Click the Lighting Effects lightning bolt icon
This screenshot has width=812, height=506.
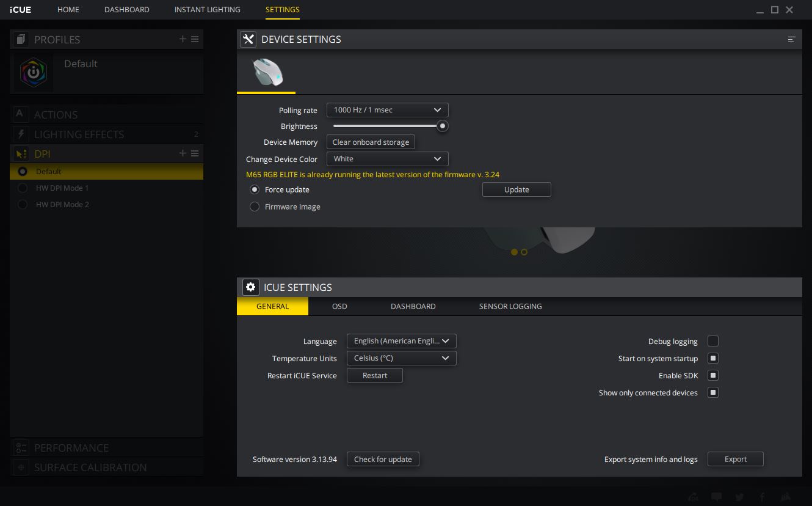(x=21, y=134)
